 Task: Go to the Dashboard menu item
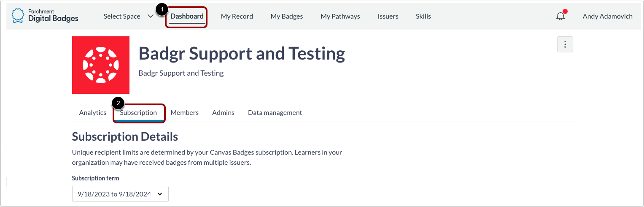[x=187, y=16]
